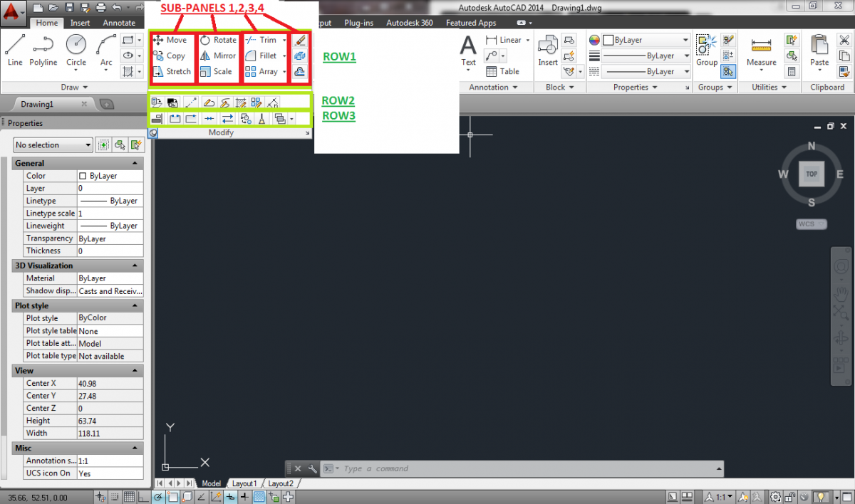Screen dimensions: 855x504
Task: Click the Erase icon in Modify panel
Action: pyautogui.click(x=300, y=40)
